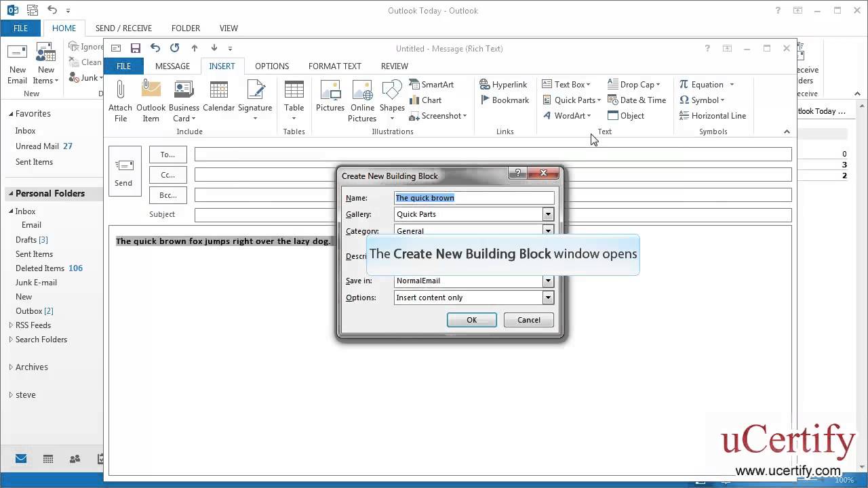Expand the Archives folder
The height and width of the screenshot is (488, 868).
[10, 367]
